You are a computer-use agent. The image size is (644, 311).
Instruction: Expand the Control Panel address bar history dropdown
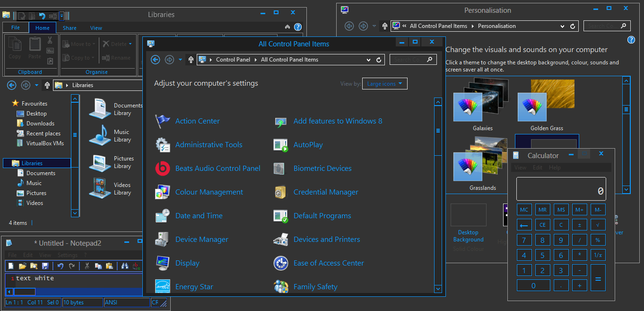[x=369, y=60]
